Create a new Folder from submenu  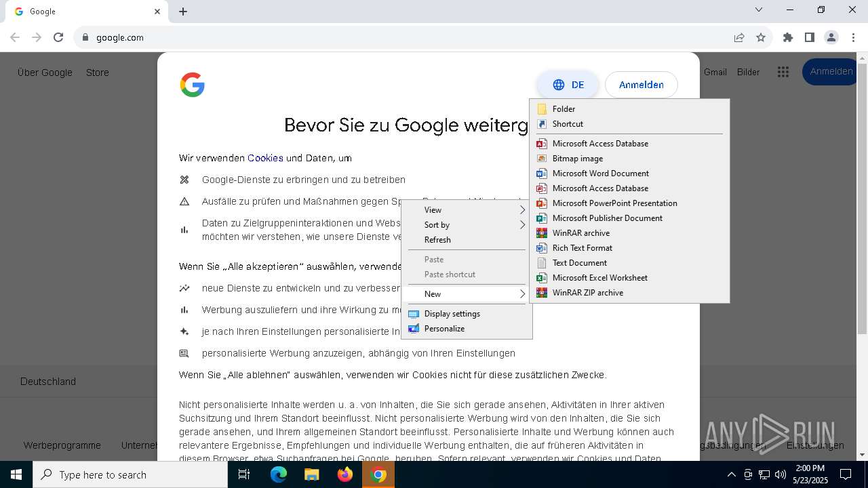(629, 109)
